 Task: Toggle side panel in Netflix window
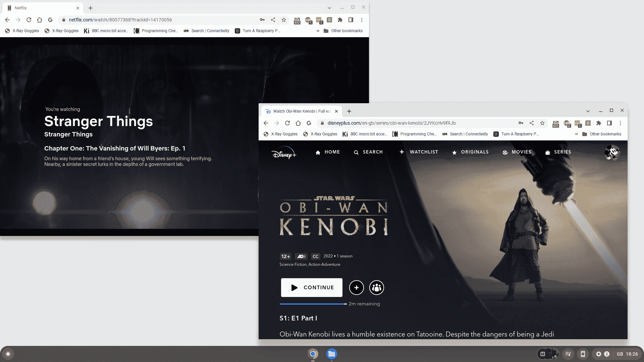click(x=351, y=20)
